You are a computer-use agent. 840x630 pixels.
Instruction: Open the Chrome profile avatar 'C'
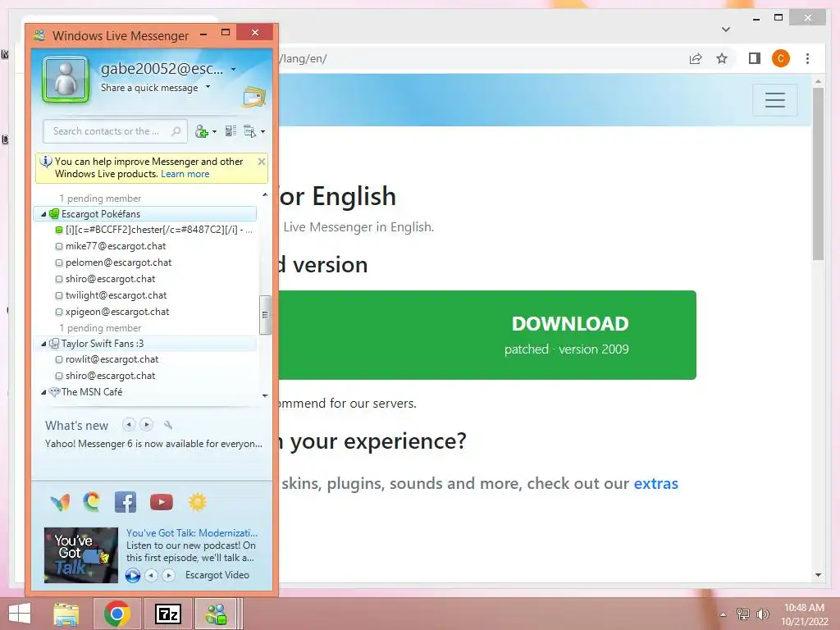(781, 58)
